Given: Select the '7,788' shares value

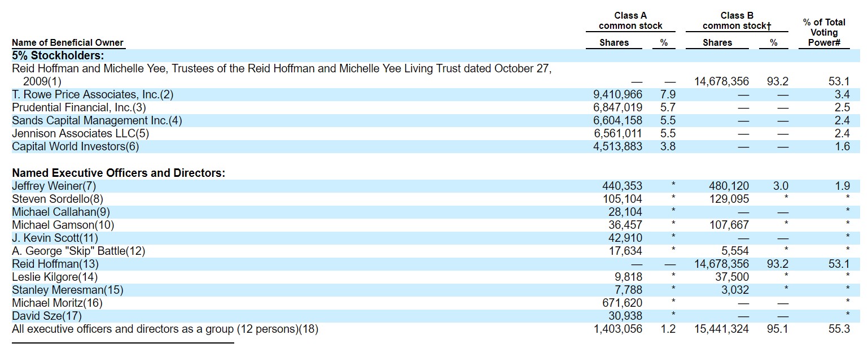Looking at the screenshot, I should 628,290.
